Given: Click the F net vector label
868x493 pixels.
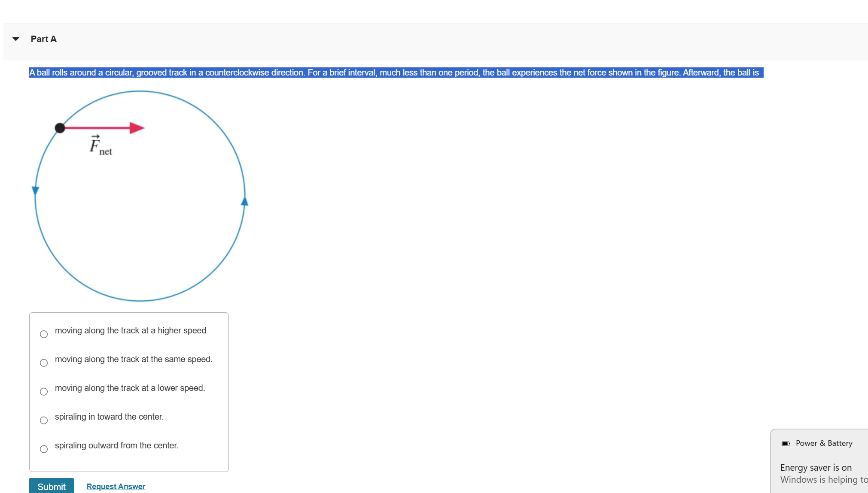Looking at the screenshot, I should coord(101,145).
